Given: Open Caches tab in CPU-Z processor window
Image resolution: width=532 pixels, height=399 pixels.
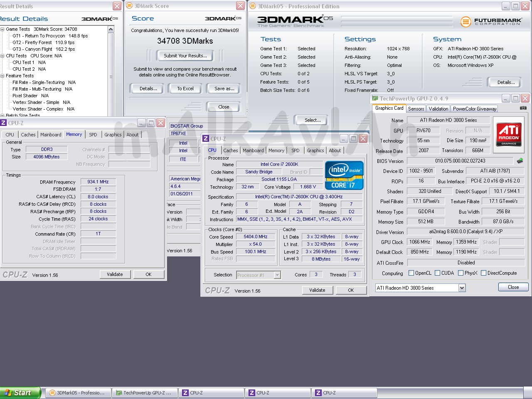Looking at the screenshot, I should point(231,150).
